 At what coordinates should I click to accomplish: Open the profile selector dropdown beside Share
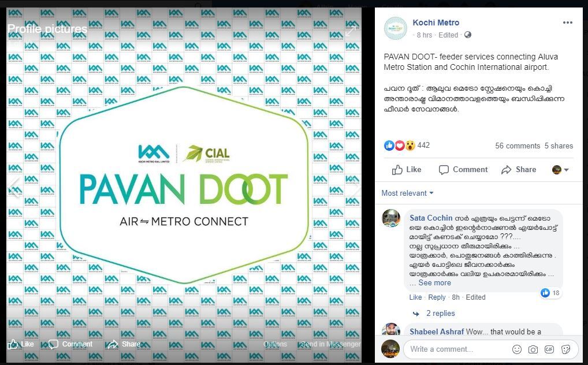point(560,170)
